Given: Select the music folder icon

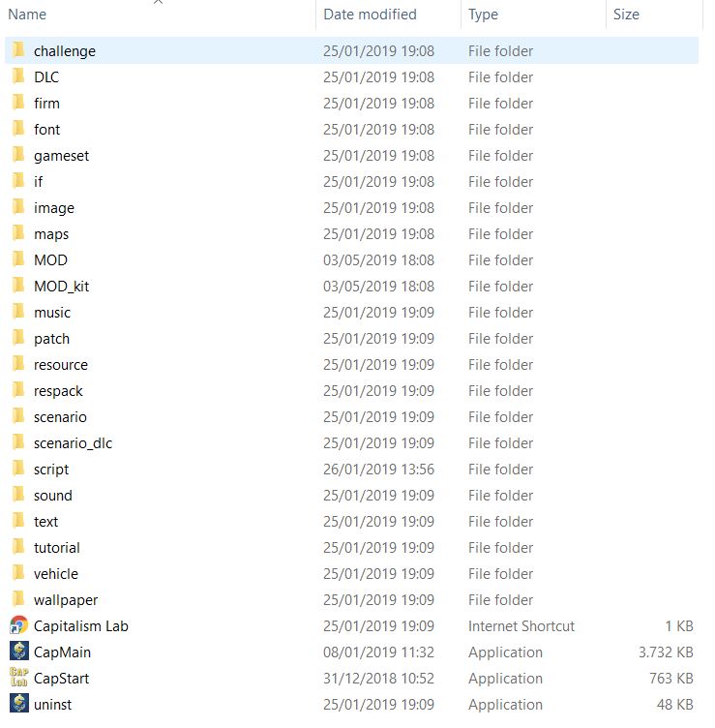Looking at the screenshot, I should coord(18,311).
